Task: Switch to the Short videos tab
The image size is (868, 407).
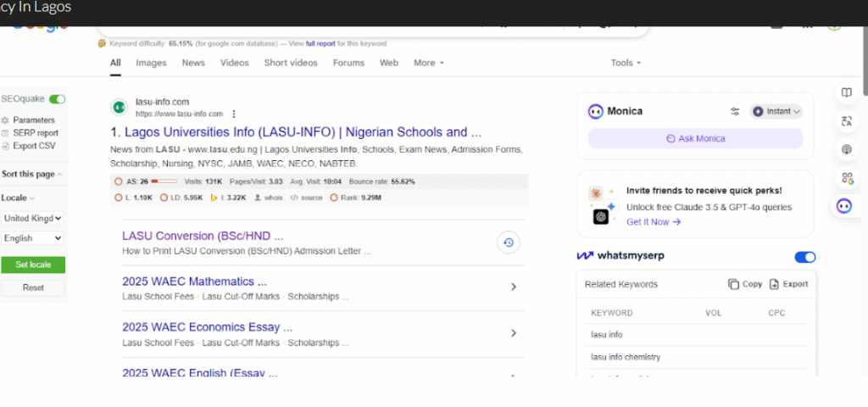Action: (x=291, y=63)
